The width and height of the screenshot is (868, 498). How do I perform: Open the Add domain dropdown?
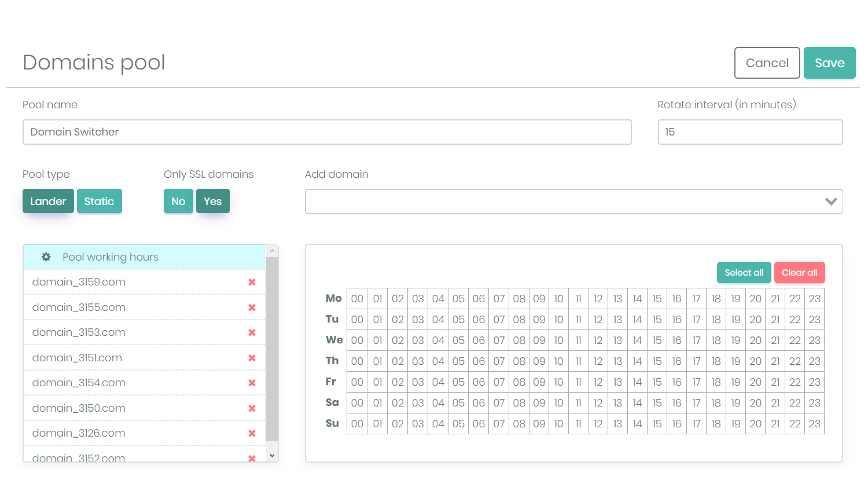pos(573,202)
